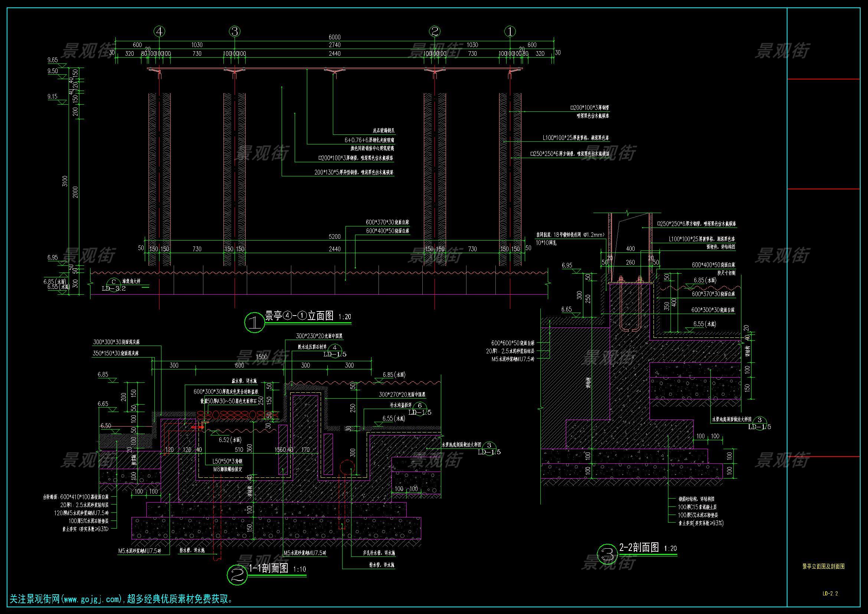
Task: Select the 9.65 elevation marker at top left
Action: [x=53, y=60]
